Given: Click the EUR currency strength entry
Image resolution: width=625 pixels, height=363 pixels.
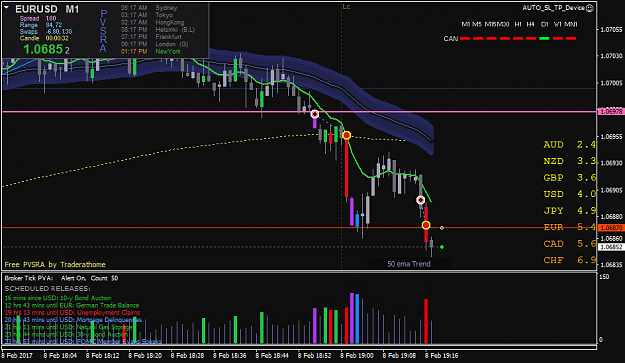Looking at the screenshot, I should (570, 227).
